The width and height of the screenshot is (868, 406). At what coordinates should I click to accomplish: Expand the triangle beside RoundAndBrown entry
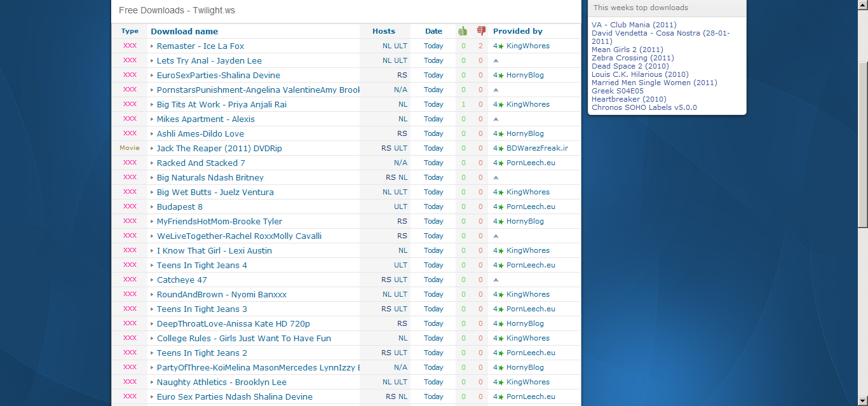coord(152,295)
